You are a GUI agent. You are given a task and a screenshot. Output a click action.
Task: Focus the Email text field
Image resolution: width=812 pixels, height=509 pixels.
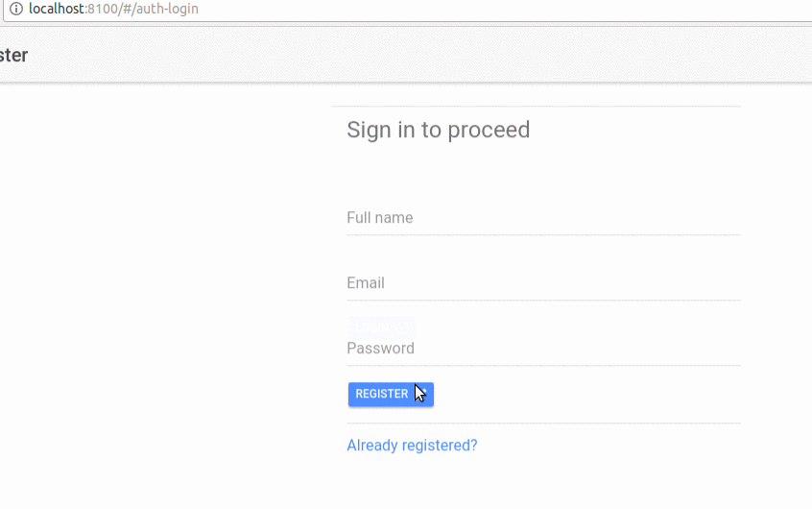[x=543, y=283]
